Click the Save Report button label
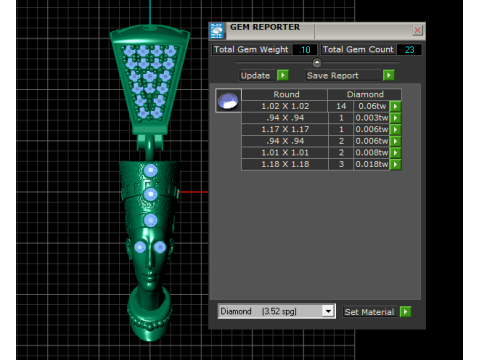 click(343, 76)
